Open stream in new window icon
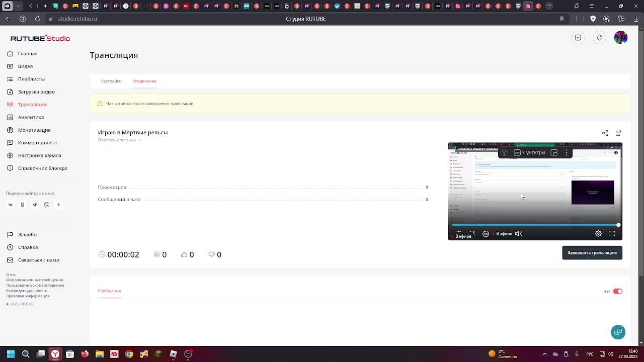This screenshot has width=644, height=362. 618,133
